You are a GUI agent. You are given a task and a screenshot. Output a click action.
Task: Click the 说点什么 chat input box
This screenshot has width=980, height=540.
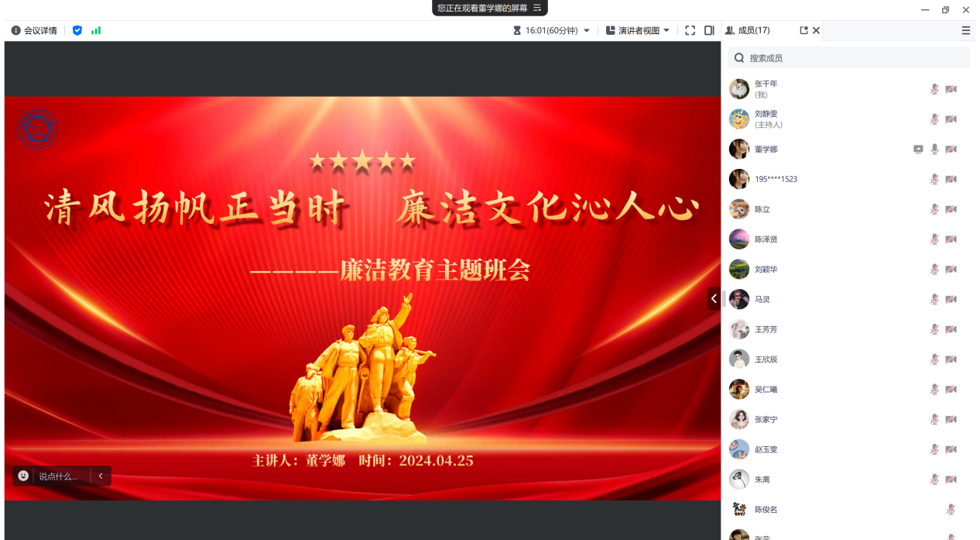[x=60, y=476]
